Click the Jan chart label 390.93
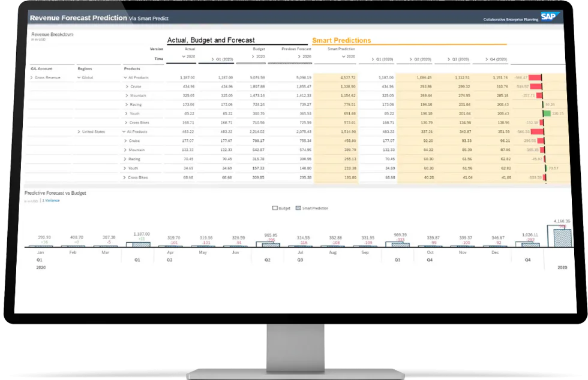Viewport: 588px width, 380px height. click(44, 237)
